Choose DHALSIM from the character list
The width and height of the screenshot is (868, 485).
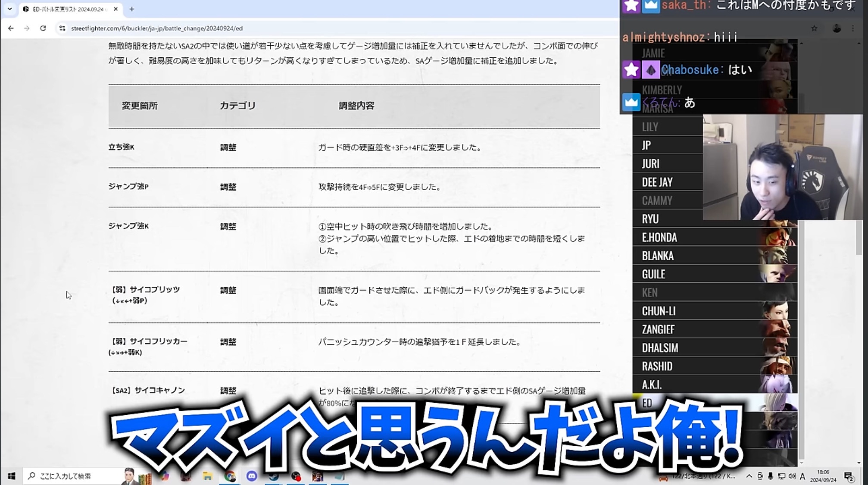click(x=715, y=348)
